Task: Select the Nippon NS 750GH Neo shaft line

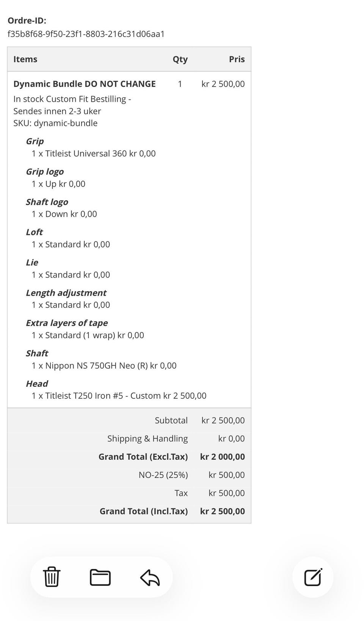Action: 104,366
